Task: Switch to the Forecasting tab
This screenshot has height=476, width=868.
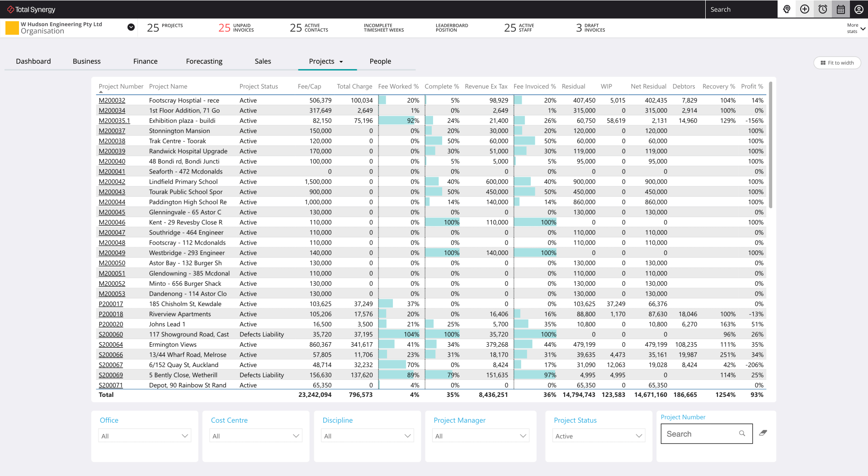Action: click(x=204, y=61)
